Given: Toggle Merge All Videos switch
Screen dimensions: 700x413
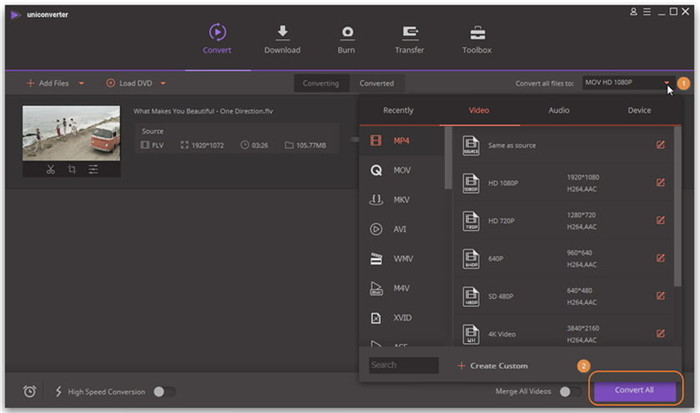Looking at the screenshot, I should click(570, 392).
